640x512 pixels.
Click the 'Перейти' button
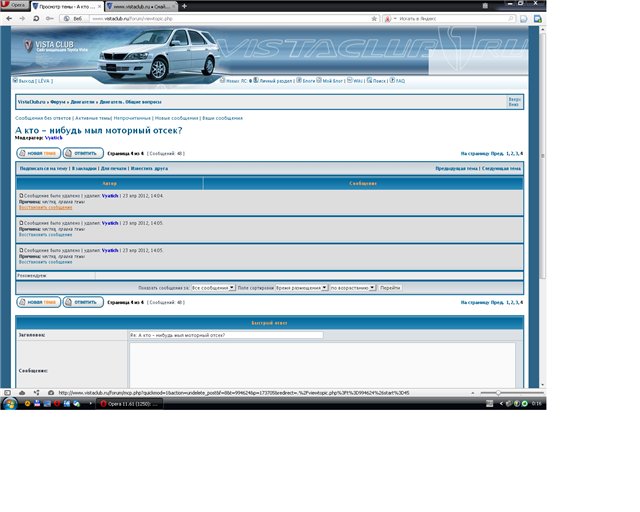click(390, 287)
